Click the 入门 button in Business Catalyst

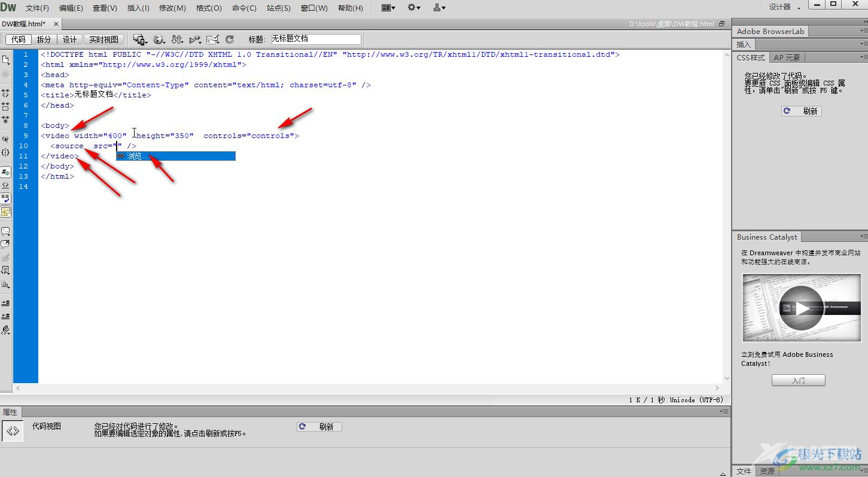click(x=798, y=380)
